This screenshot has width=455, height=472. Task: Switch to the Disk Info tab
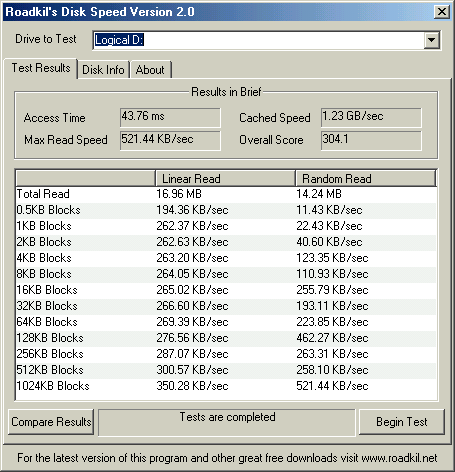(x=103, y=70)
